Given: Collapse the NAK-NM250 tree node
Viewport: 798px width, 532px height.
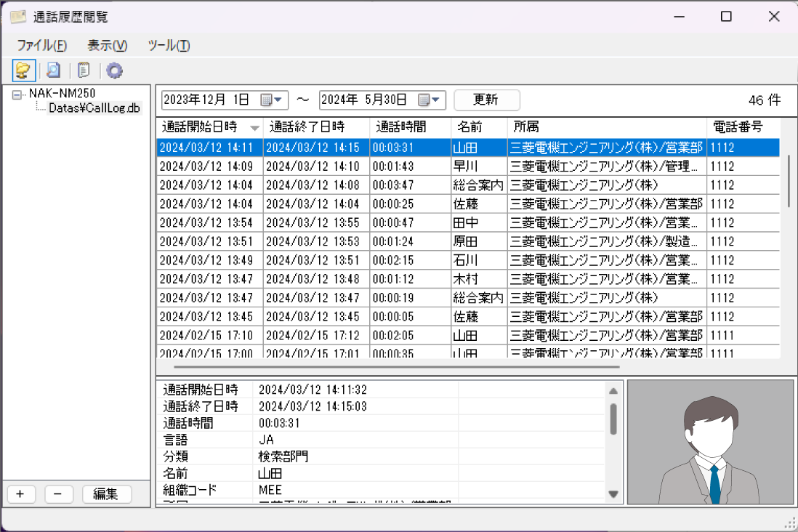Looking at the screenshot, I should click(17, 94).
